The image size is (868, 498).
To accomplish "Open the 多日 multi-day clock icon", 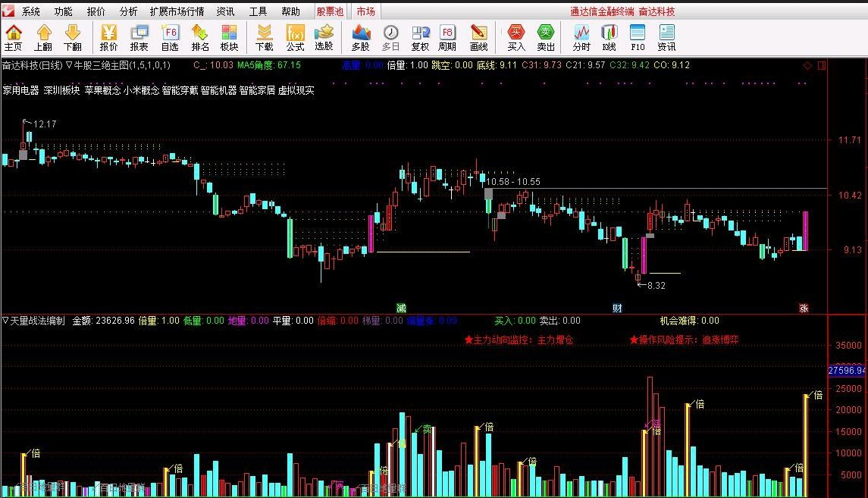I will coord(391,38).
